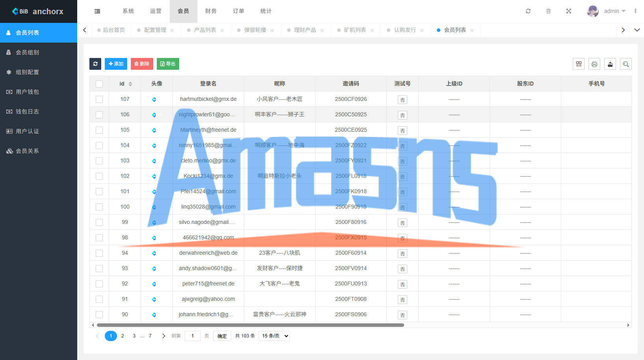The image size is (644, 360).
Task: Sort the table by the id column
Action: 130,84
